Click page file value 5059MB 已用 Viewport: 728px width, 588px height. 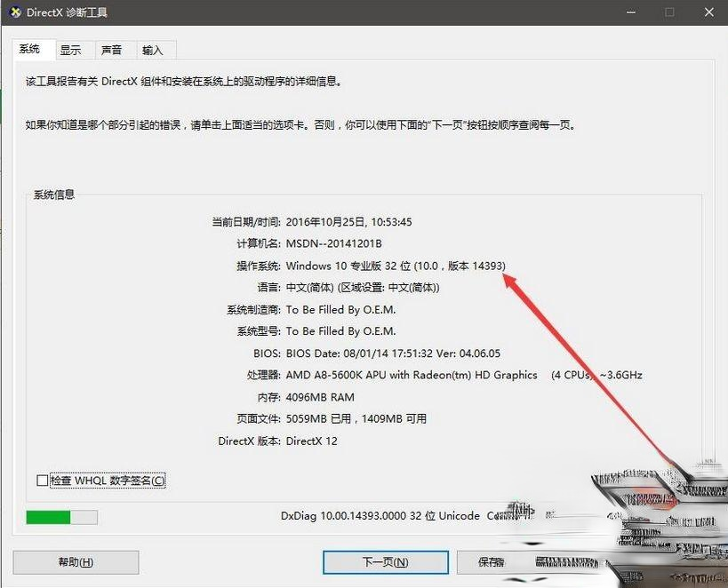318,419
